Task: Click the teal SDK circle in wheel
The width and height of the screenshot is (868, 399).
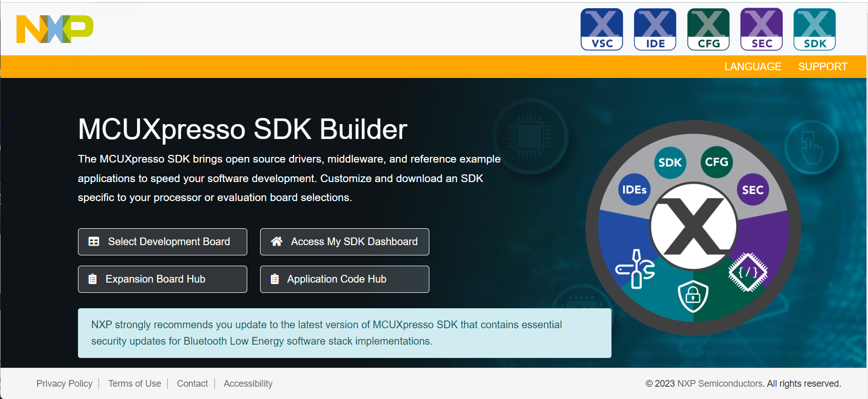Action: tap(670, 163)
